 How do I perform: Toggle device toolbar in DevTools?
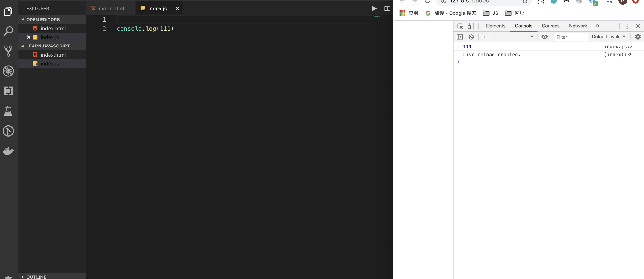[x=471, y=26]
